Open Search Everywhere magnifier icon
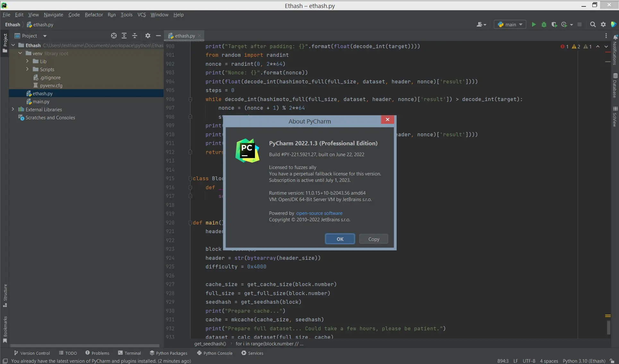 point(593,25)
